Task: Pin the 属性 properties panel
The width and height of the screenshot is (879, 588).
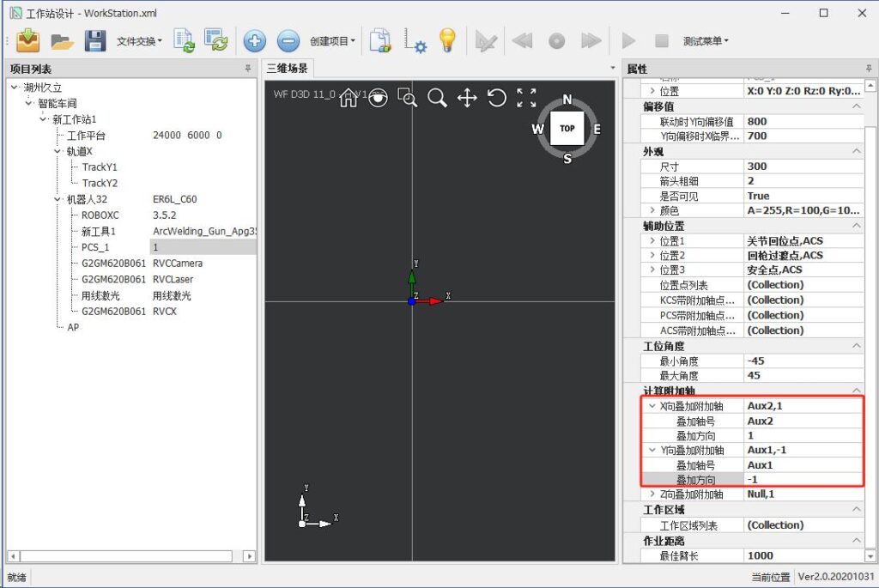Action: (868, 69)
